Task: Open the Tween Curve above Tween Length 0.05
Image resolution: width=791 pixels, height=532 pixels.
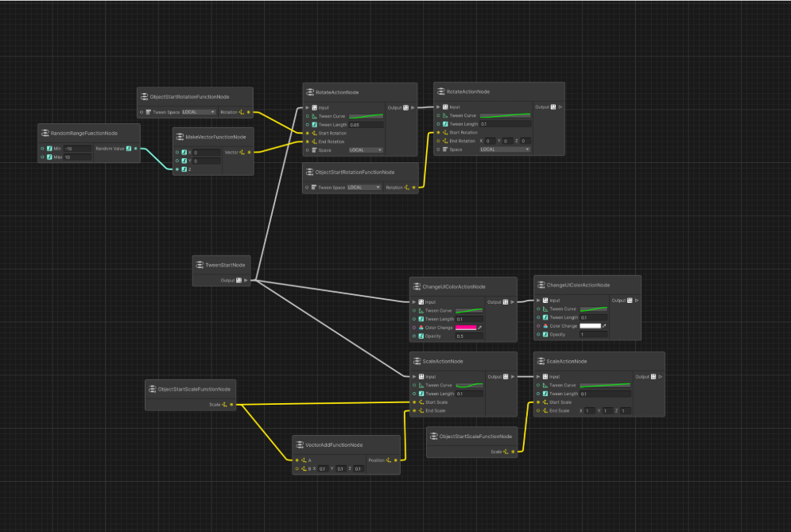Action: tap(366, 116)
